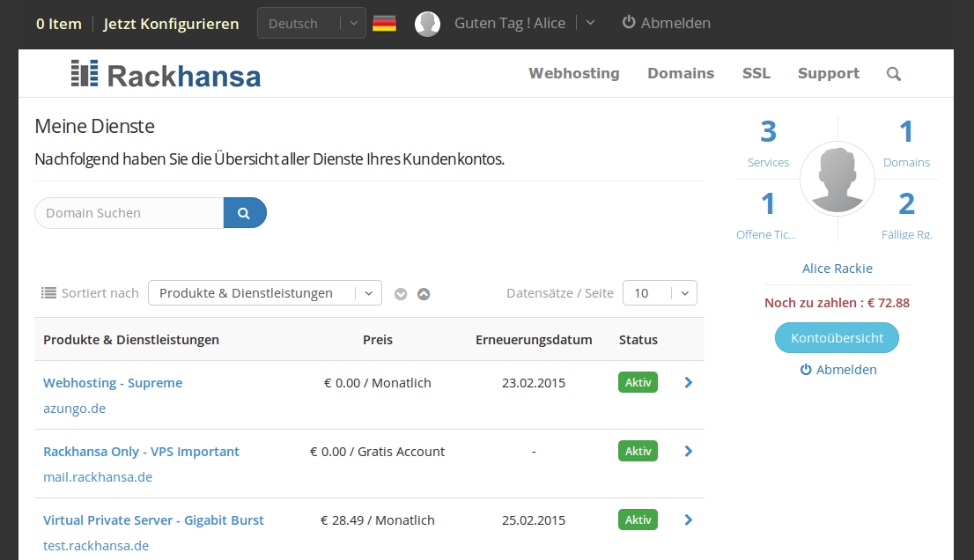This screenshot has width=974, height=560.
Task: Click the Aktiv badge for test.rackhansa.de row
Action: (638, 519)
